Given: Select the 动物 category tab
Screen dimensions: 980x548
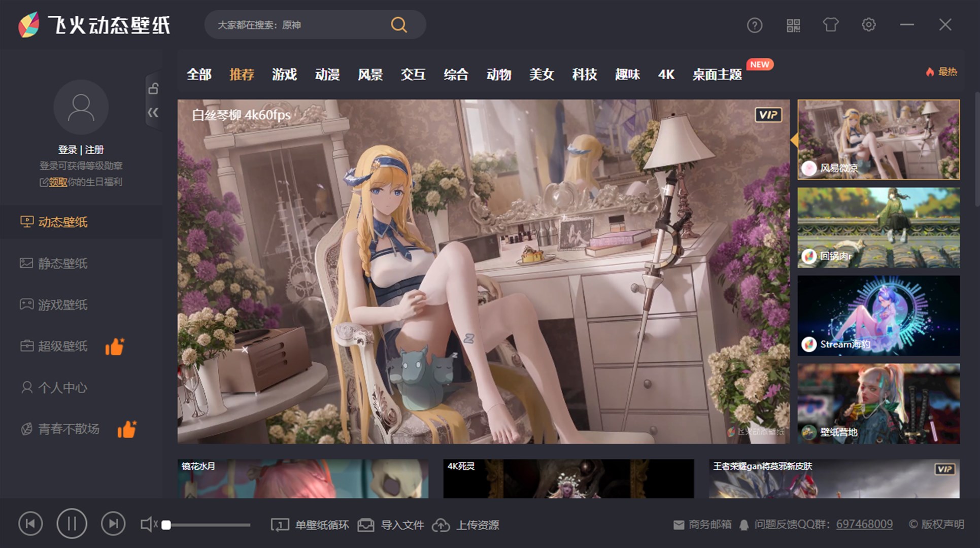Looking at the screenshot, I should pyautogui.click(x=499, y=75).
